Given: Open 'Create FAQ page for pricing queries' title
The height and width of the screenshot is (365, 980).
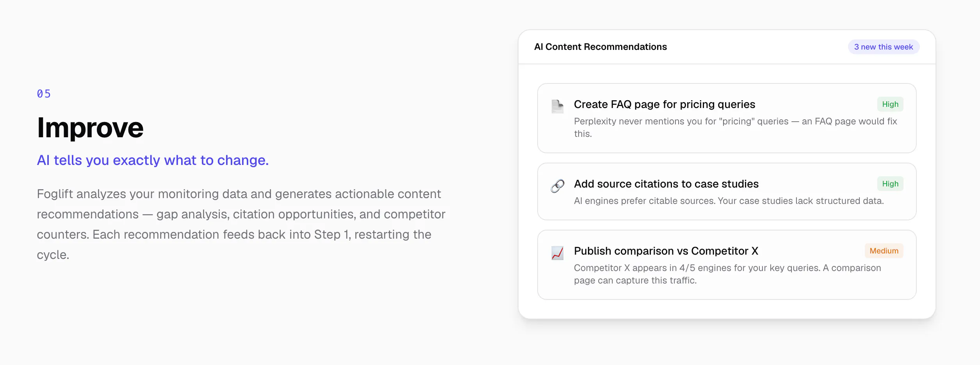Looking at the screenshot, I should pyautogui.click(x=665, y=104).
